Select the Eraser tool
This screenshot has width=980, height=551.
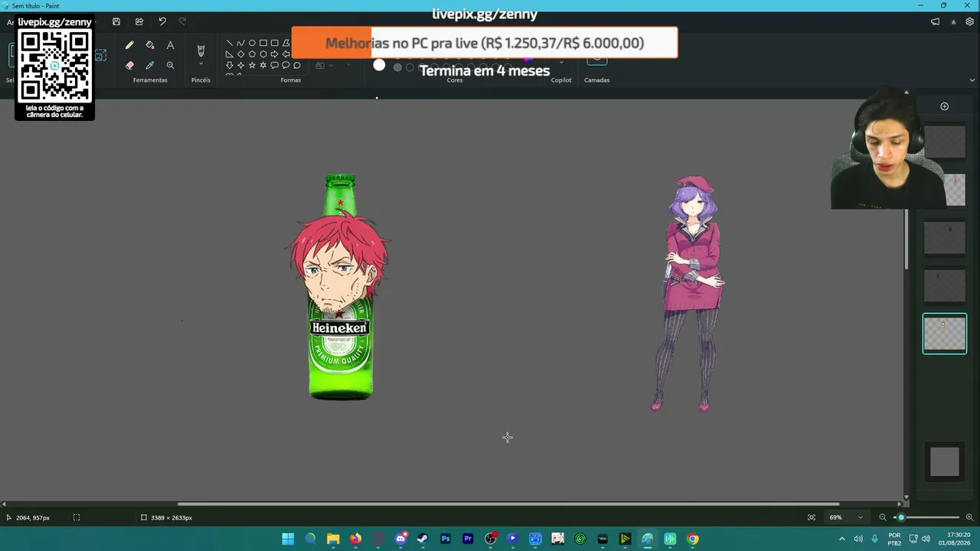coord(129,66)
